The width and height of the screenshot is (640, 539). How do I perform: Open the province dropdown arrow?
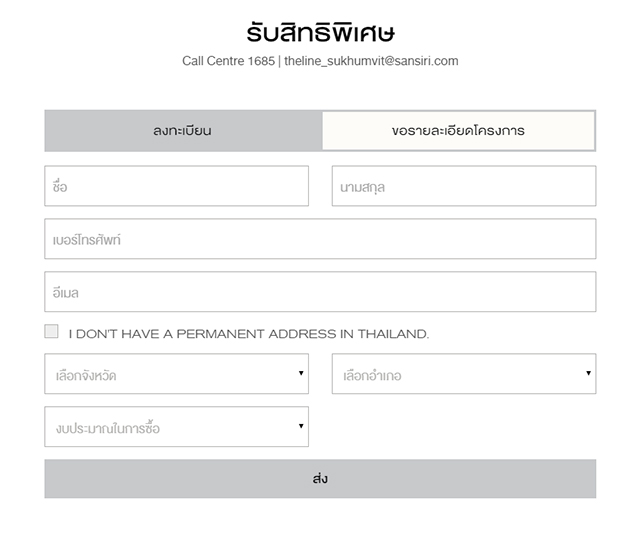coord(301,374)
